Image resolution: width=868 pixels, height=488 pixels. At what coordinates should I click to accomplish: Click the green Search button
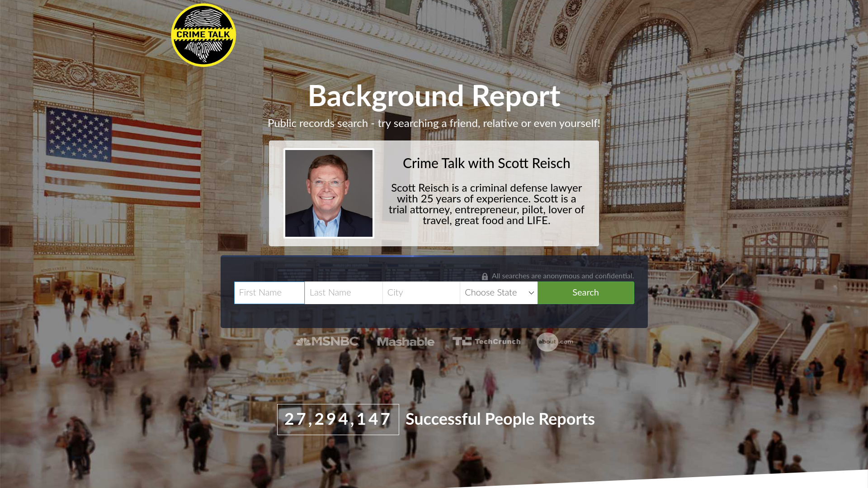pyautogui.click(x=586, y=293)
